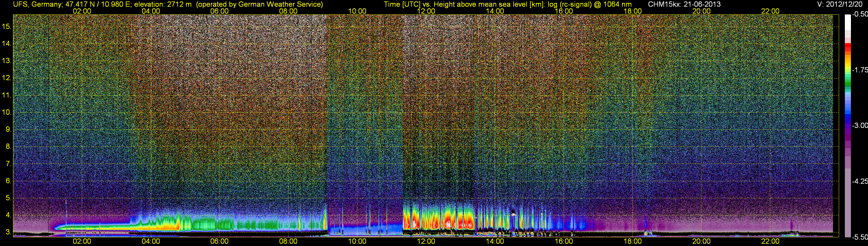This screenshot has height=246, width=868.
Task: Click the -0.50 value on the color scale
Action: [x=860, y=14]
